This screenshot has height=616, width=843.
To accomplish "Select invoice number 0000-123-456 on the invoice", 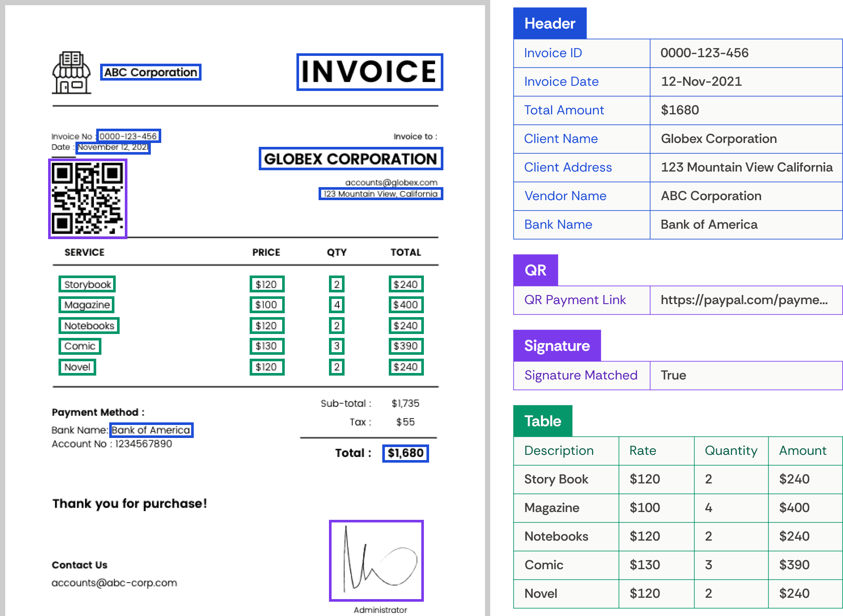I will pyautogui.click(x=128, y=136).
